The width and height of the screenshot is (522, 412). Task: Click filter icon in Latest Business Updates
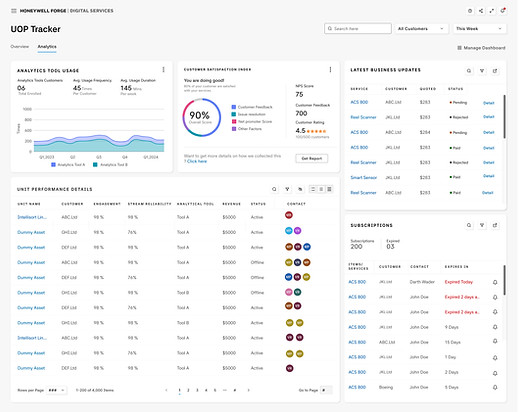coord(482,71)
